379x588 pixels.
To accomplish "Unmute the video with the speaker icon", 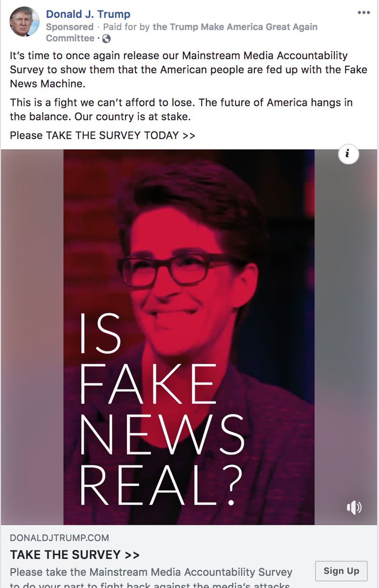I will [354, 508].
